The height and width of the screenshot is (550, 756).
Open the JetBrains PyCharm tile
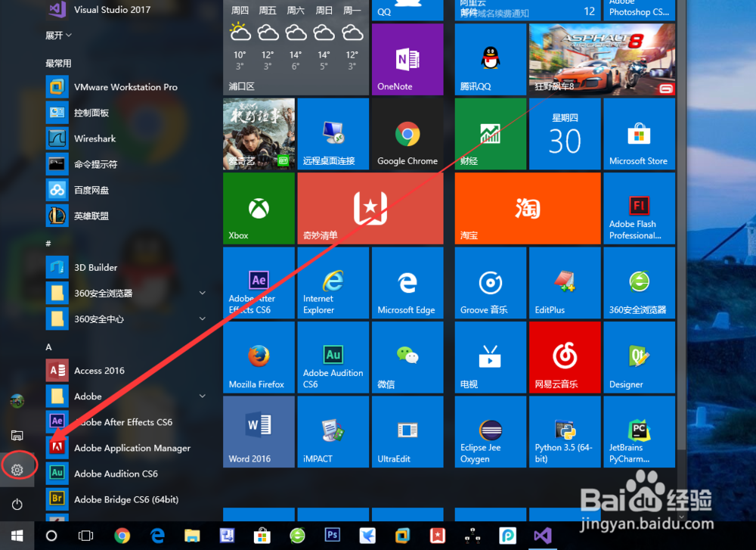(639, 432)
